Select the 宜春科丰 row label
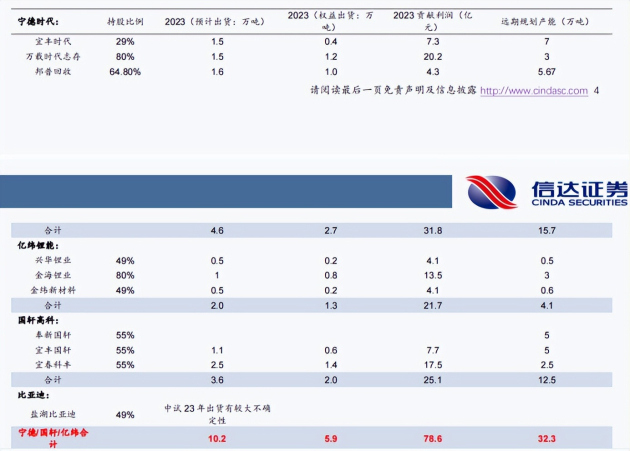 pyautogui.click(x=53, y=365)
